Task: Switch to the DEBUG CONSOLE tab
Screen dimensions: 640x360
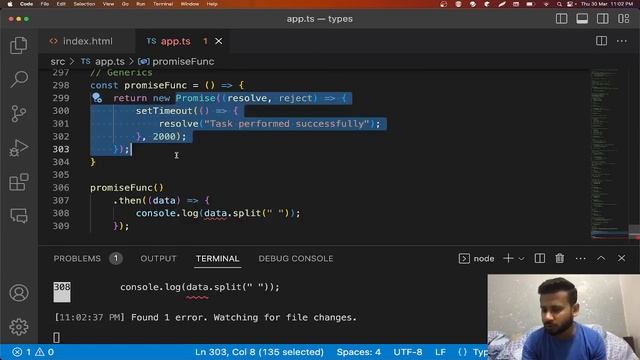Action: 296,258
